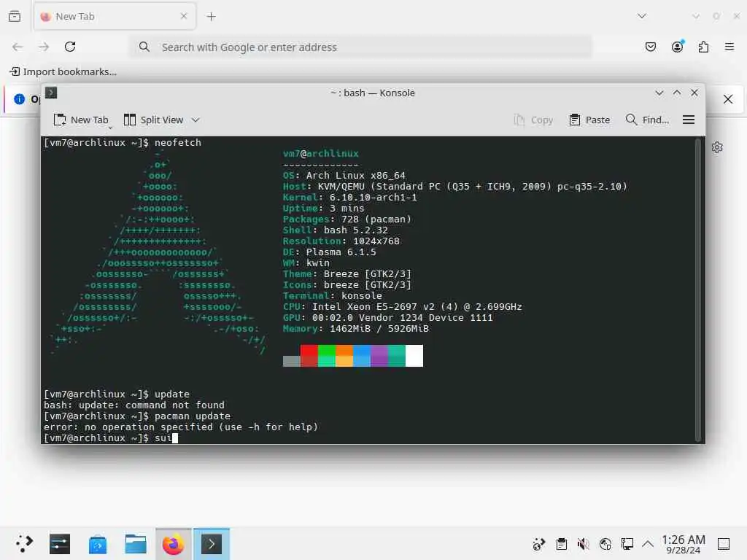This screenshot has width=747, height=560.
Task: Dismiss the Firefox notification bar
Action: (728, 99)
